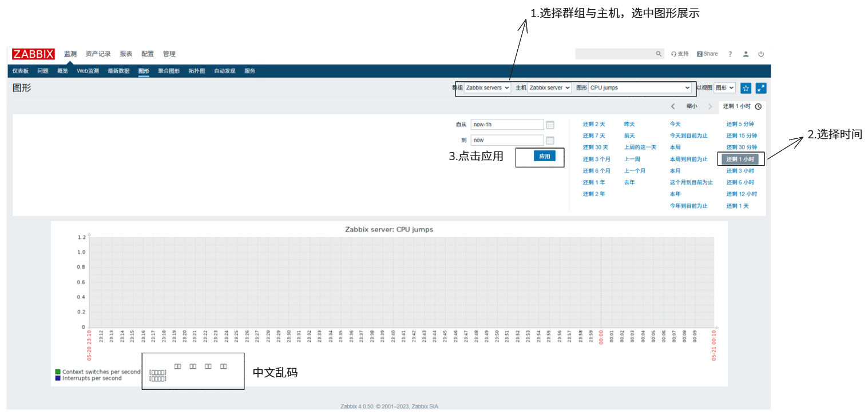This screenshot has width=868, height=415.
Task: Click the previous period left arrow
Action: (673, 106)
